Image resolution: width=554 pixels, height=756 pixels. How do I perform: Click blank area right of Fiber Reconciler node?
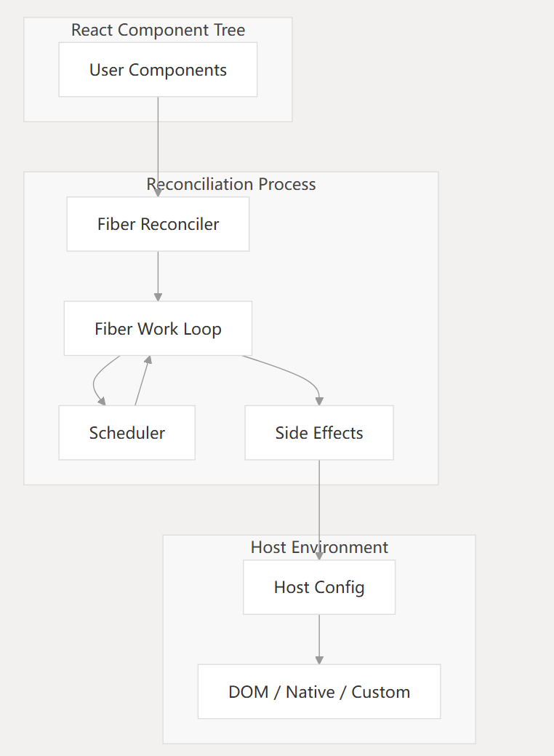tap(342, 224)
